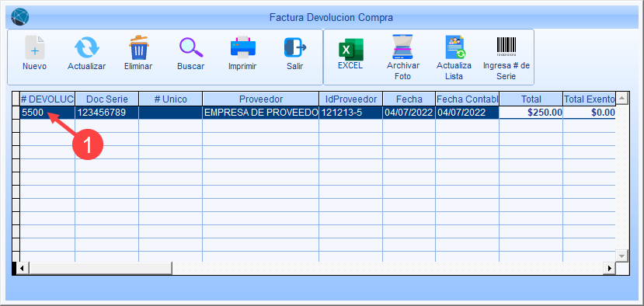This screenshot has height=306, width=644.
Task: Open search with the Buscar magnifier
Action: (x=191, y=47)
